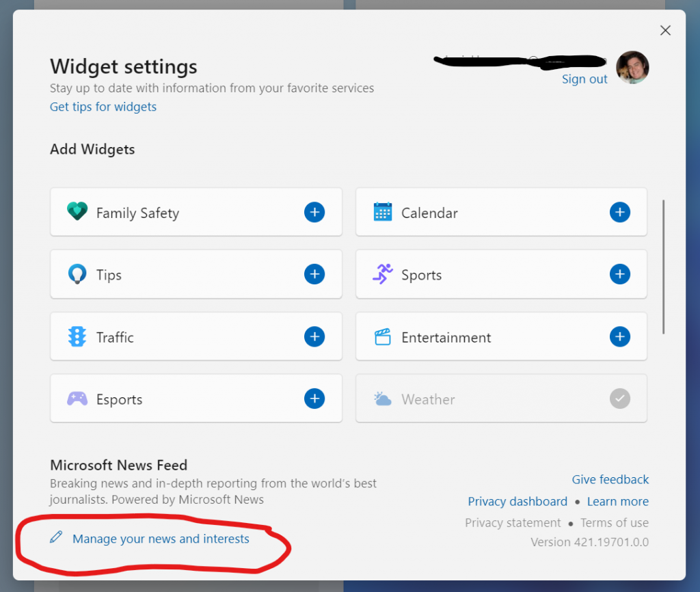Click the Entertainment label

pyautogui.click(x=446, y=338)
